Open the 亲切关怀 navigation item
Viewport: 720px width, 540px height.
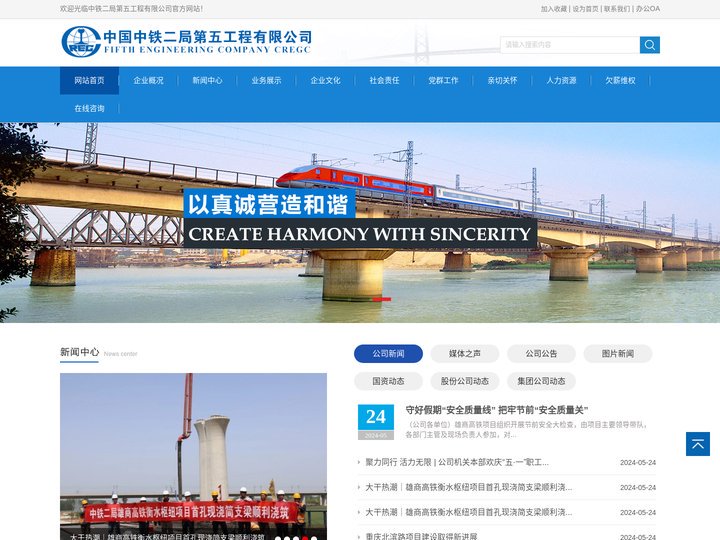502,80
